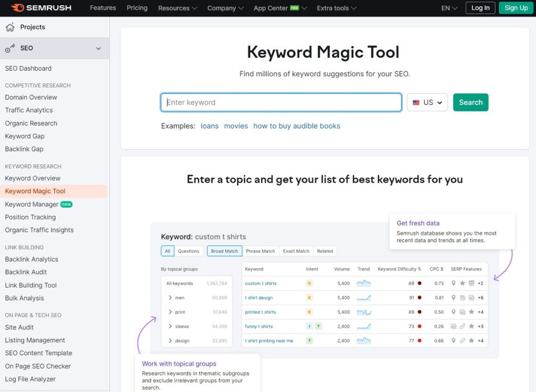
Task: Open Link Building Tool
Action: pyautogui.click(x=31, y=285)
